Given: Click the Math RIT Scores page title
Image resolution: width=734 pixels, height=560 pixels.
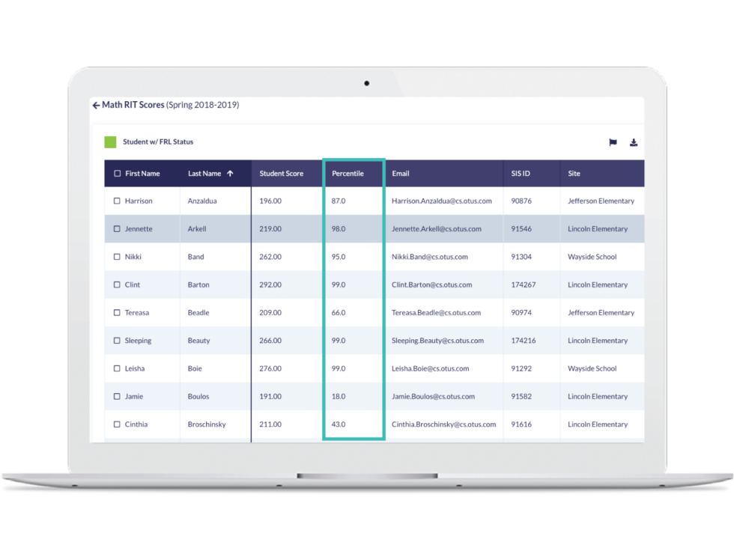Looking at the screenshot, I should coord(133,106).
